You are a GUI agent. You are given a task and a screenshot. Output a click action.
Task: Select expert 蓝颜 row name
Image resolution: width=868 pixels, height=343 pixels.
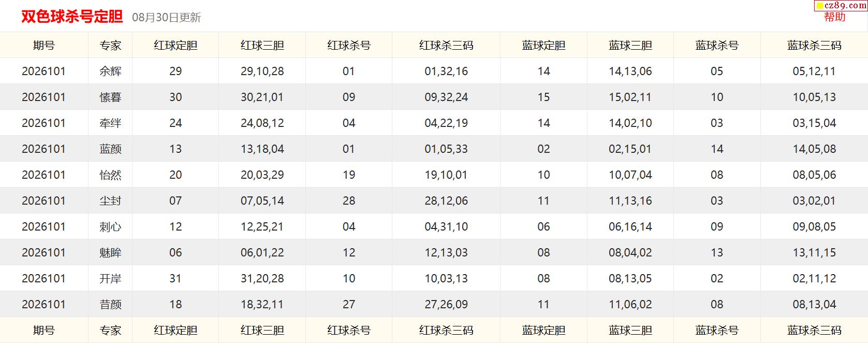click(110, 149)
